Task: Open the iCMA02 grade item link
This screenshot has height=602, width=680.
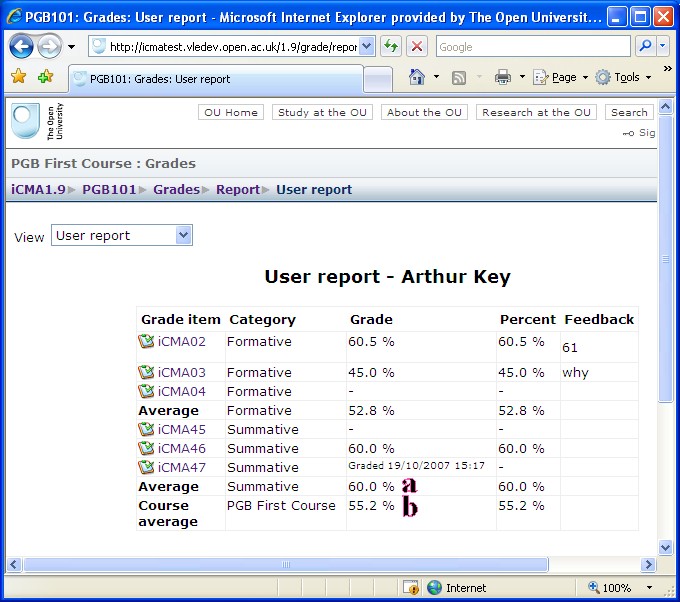Action: (181, 341)
